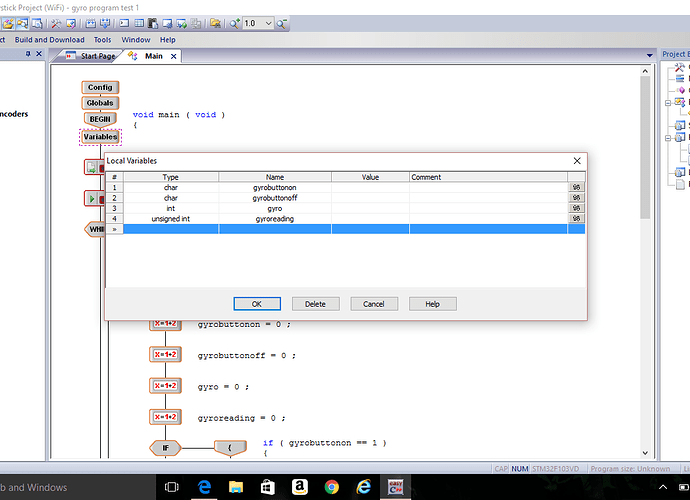Click the Delete button
The height and width of the screenshot is (500, 690).
click(x=316, y=304)
